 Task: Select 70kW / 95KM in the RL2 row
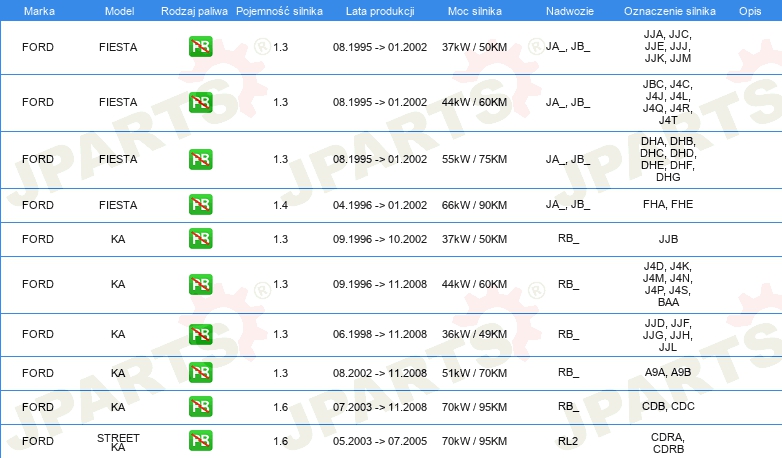(x=474, y=441)
